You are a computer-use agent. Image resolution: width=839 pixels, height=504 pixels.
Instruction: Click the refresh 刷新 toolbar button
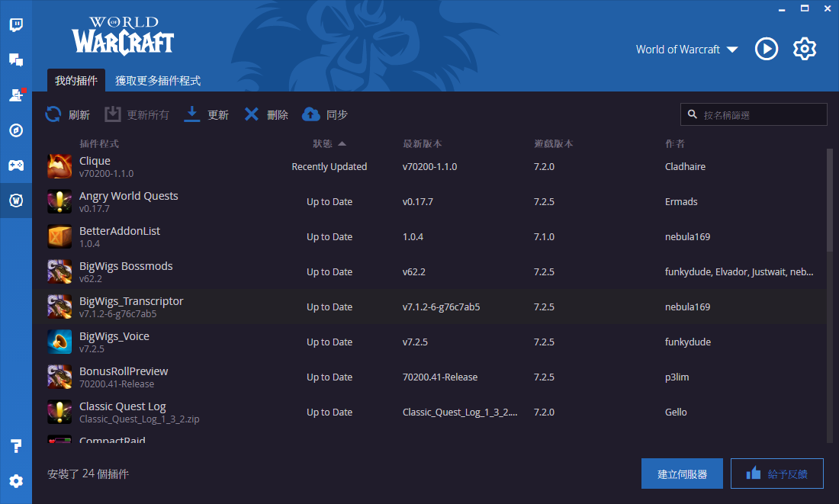click(x=67, y=114)
